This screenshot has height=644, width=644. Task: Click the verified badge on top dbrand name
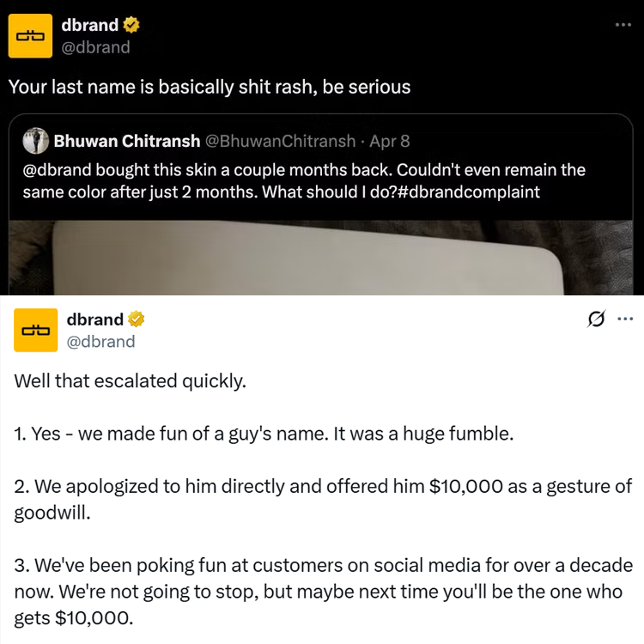(x=131, y=25)
